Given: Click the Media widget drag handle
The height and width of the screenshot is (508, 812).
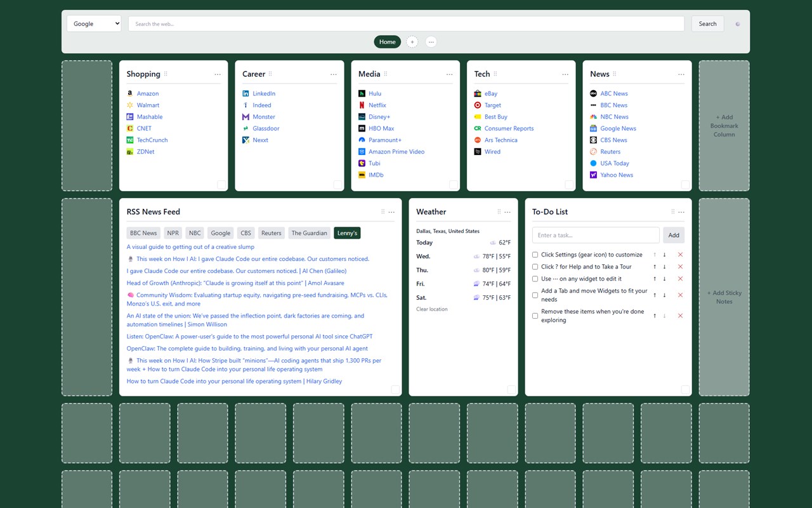Looking at the screenshot, I should (x=386, y=74).
